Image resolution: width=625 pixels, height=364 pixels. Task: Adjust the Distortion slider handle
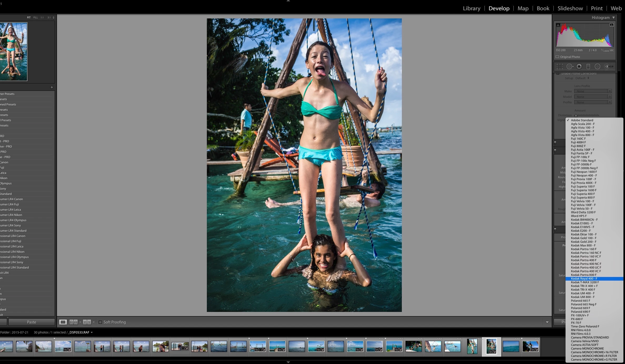576,115
